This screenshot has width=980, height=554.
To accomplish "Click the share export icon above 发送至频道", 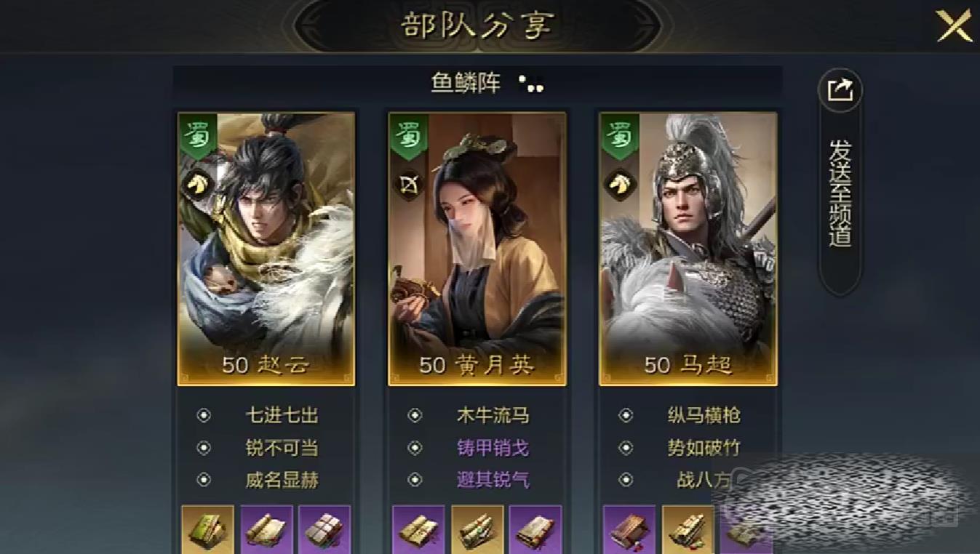I will point(840,90).
